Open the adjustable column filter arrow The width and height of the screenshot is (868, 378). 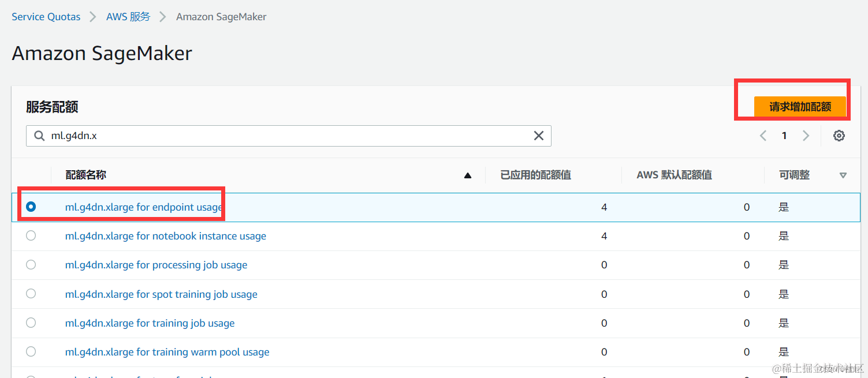[x=843, y=175]
